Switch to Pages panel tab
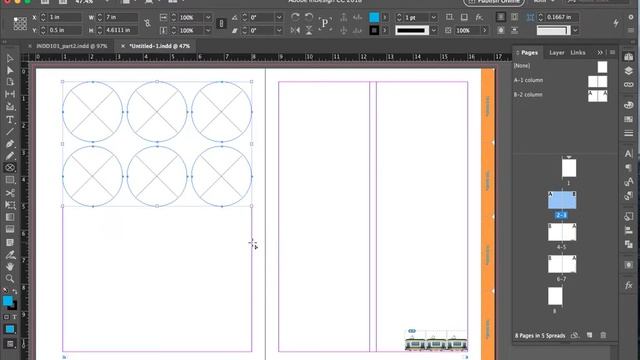The image size is (640, 360). [529, 53]
